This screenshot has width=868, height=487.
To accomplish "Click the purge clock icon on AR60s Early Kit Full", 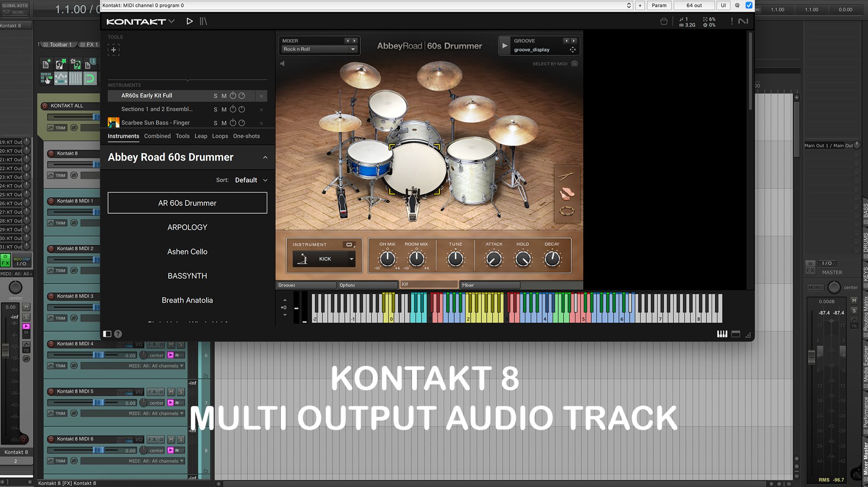I will coord(241,96).
